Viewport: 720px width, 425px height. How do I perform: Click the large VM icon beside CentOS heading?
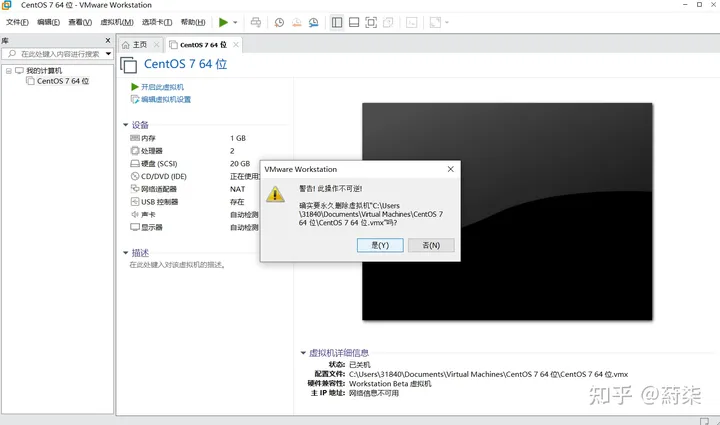point(129,65)
